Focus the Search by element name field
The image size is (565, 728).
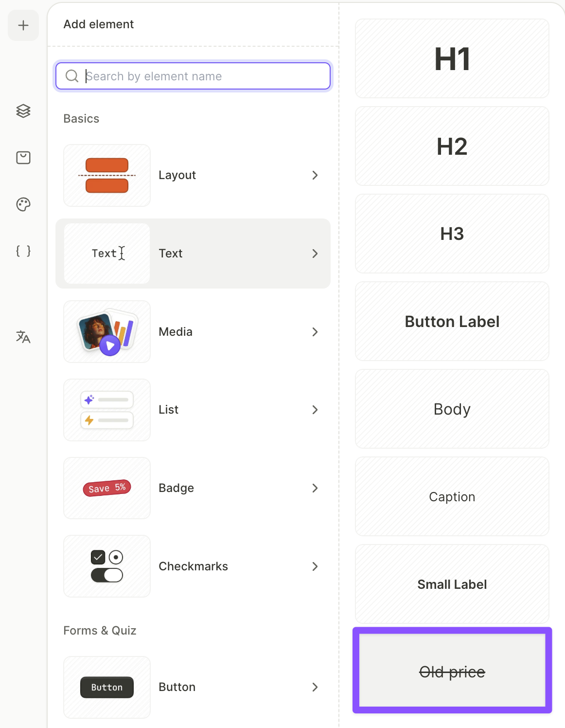click(x=193, y=76)
